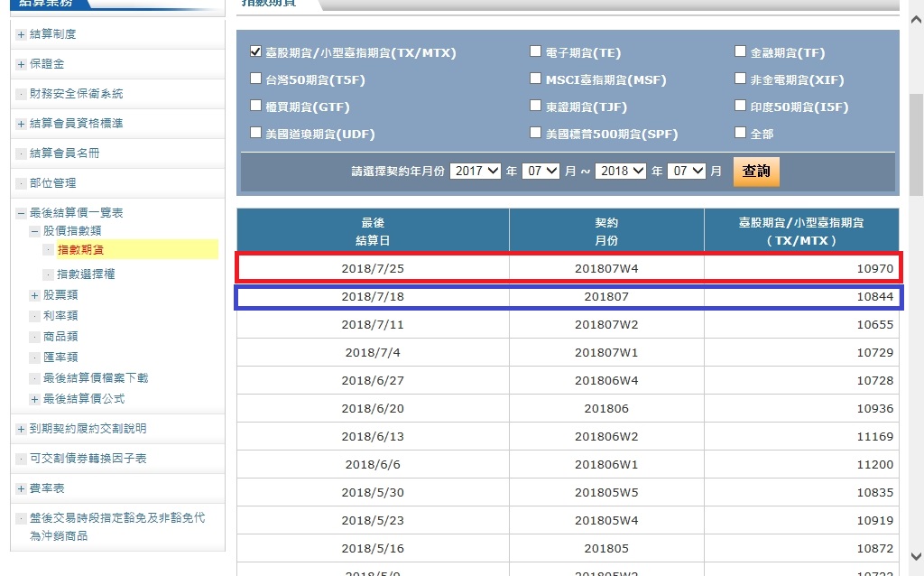
Task: Check 台灣50期貨(T5F) checkbox
Action: (255, 79)
